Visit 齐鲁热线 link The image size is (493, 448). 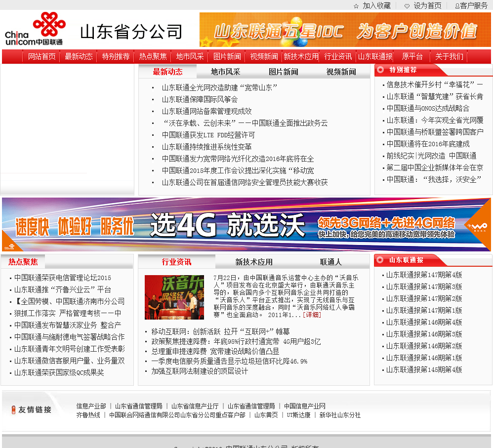click(88, 415)
